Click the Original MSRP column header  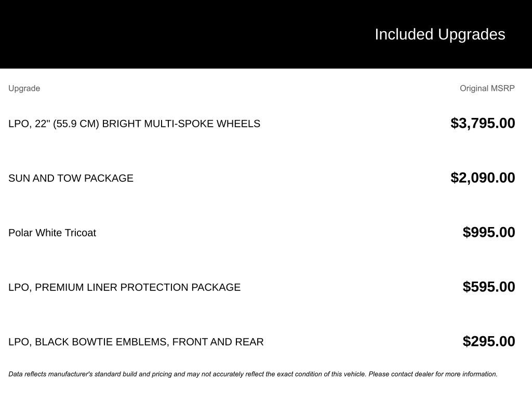pyautogui.click(x=487, y=88)
